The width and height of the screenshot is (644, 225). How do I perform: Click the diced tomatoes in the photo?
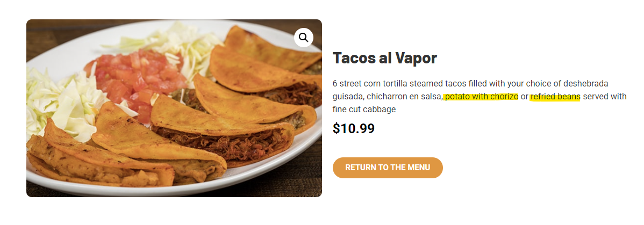135,80
